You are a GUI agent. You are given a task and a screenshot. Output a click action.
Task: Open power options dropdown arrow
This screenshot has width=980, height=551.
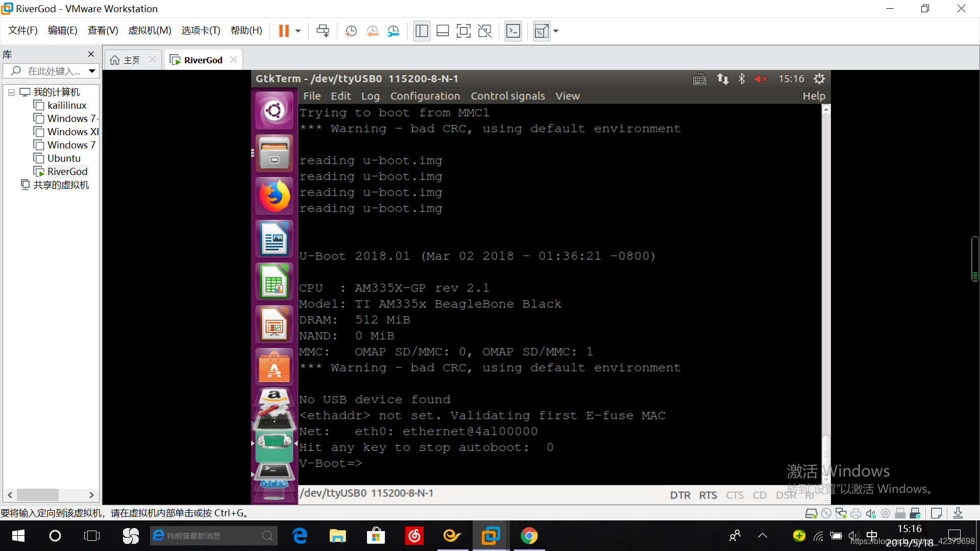tap(298, 31)
